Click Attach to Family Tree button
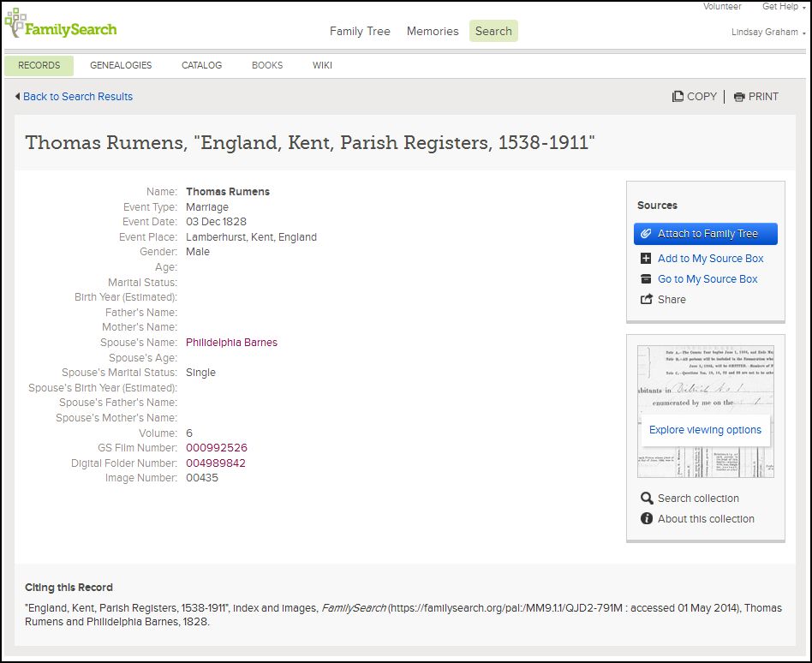 pyautogui.click(x=705, y=234)
